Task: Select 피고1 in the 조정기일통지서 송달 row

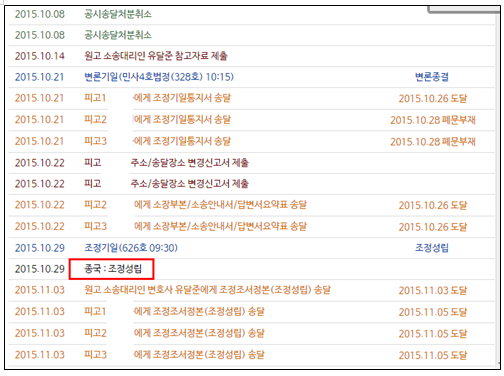Action: tap(95, 98)
